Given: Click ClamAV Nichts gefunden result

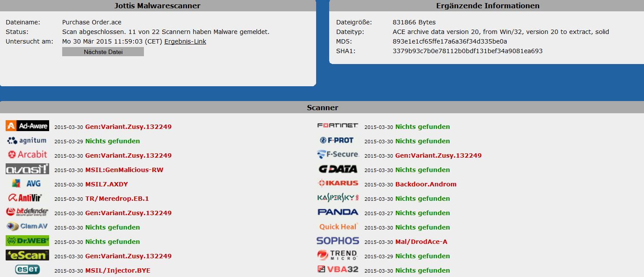Looking at the screenshot, I should point(113,227).
